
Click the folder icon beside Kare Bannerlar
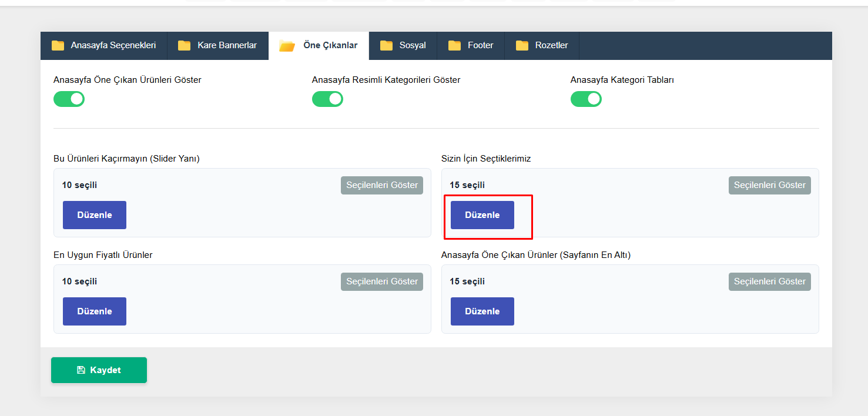[185, 46]
